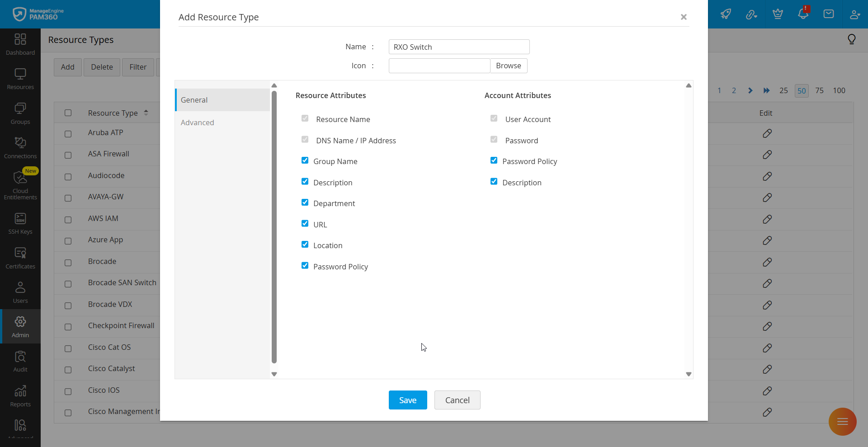Sort the Resource Type column
868x447 pixels.
(x=146, y=112)
